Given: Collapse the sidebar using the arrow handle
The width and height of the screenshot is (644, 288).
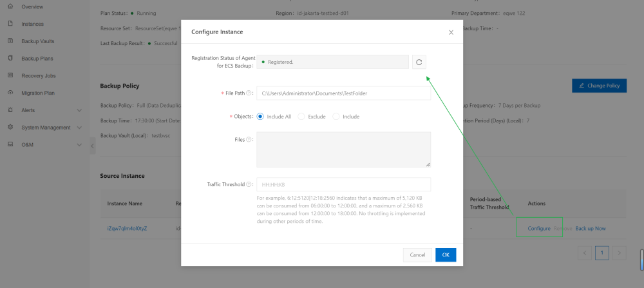Looking at the screenshot, I should pyautogui.click(x=92, y=146).
